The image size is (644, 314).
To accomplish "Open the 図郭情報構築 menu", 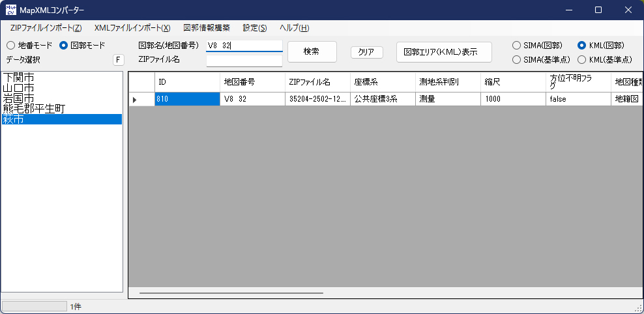I will (x=207, y=28).
